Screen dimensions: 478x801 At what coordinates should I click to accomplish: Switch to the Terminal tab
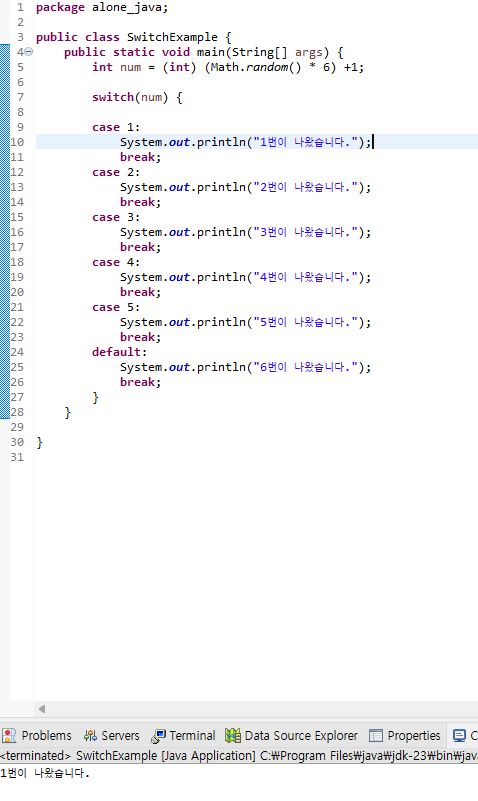click(183, 736)
